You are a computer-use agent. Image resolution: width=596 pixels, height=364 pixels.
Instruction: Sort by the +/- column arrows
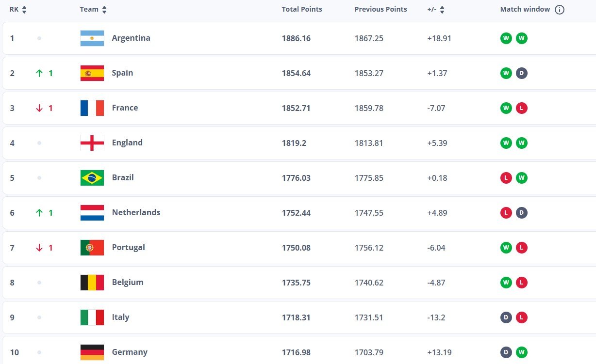(442, 10)
